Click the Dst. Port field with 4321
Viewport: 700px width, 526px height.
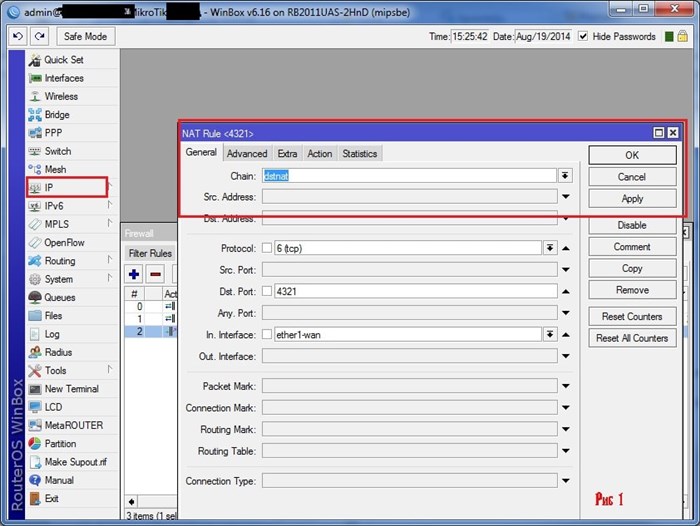pos(415,291)
